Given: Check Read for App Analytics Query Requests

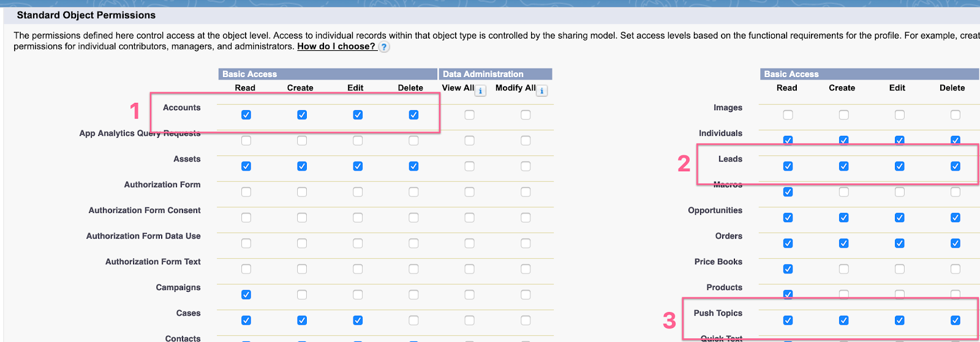Looking at the screenshot, I should [246, 141].
